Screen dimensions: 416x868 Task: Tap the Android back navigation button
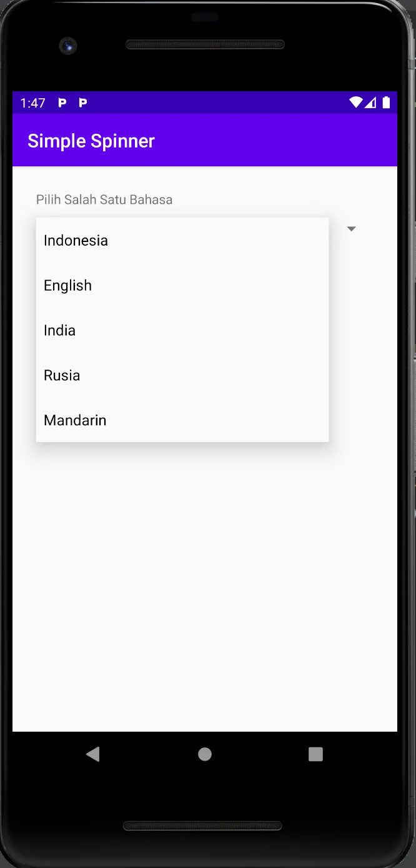coord(93,754)
